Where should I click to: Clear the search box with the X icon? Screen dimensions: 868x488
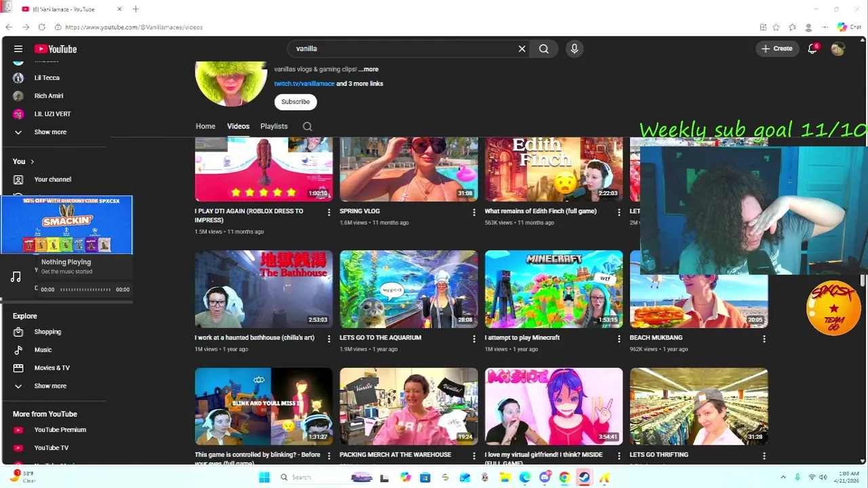click(522, 49)
